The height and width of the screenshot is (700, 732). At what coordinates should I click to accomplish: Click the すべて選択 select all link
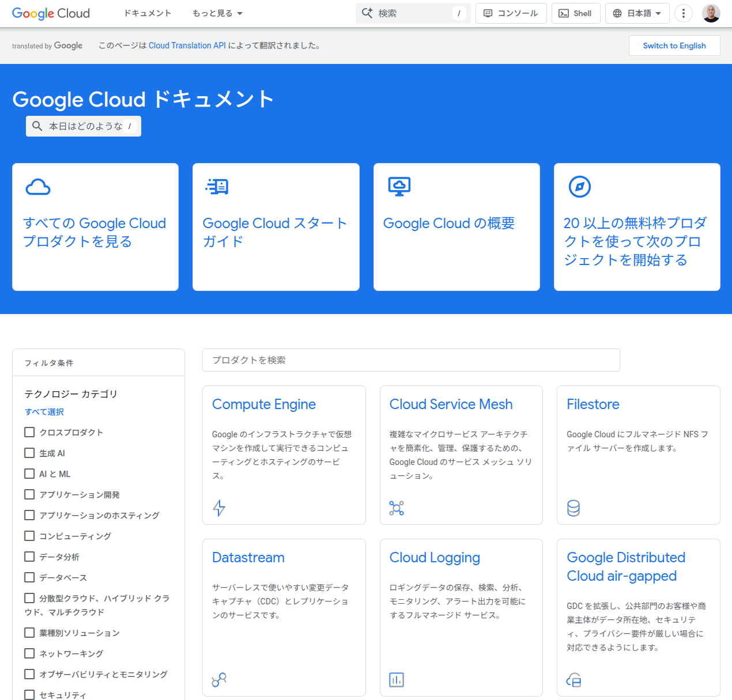pos(44,412)
